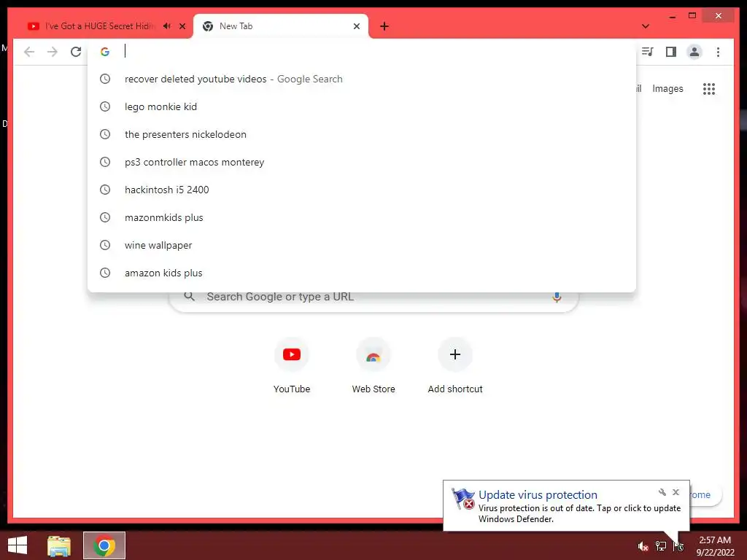Click the Chrome taskbar icon
This screenshot has height=560, width=747.
(104, 545)
